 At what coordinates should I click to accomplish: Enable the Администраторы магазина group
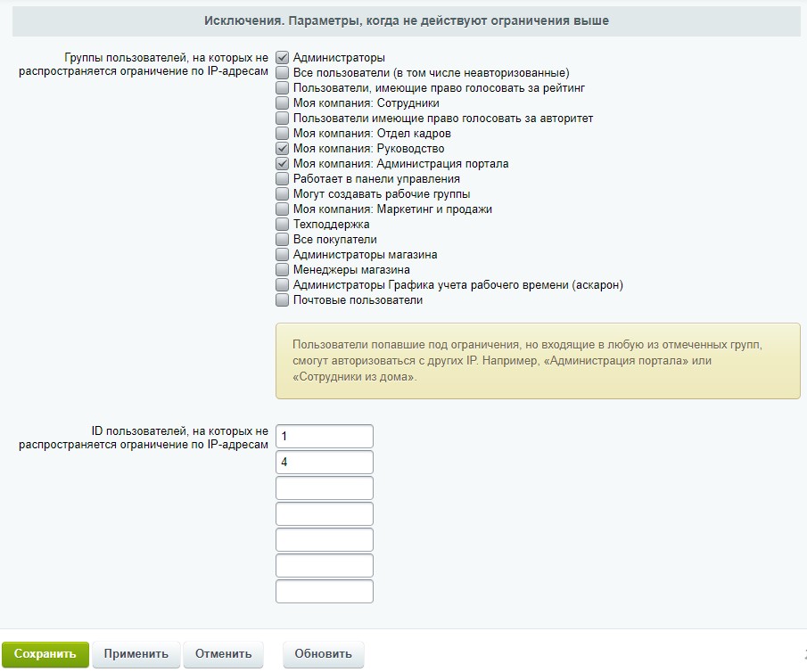click(281, 254)
